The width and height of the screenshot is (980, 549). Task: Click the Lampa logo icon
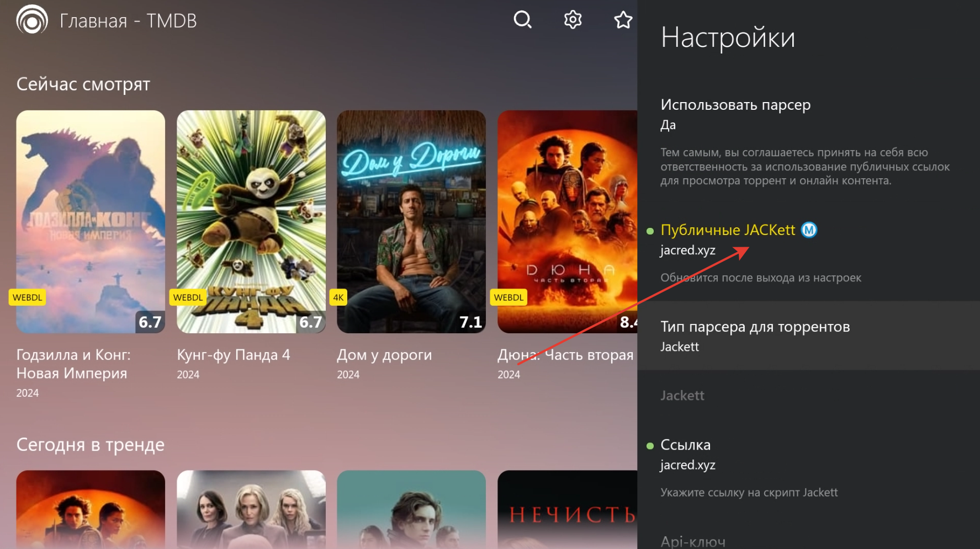click(32, 20)
